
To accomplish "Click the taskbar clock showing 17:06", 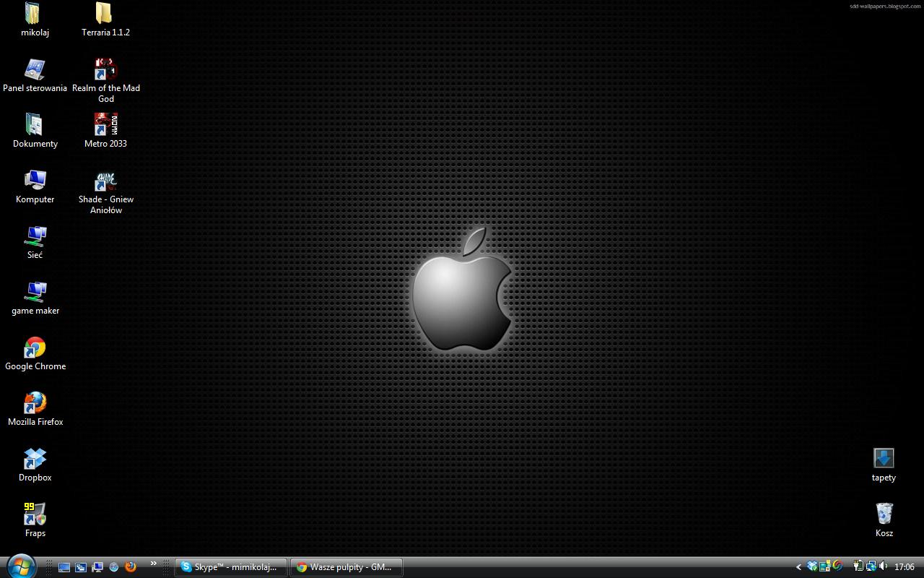I will coord(905,567).
